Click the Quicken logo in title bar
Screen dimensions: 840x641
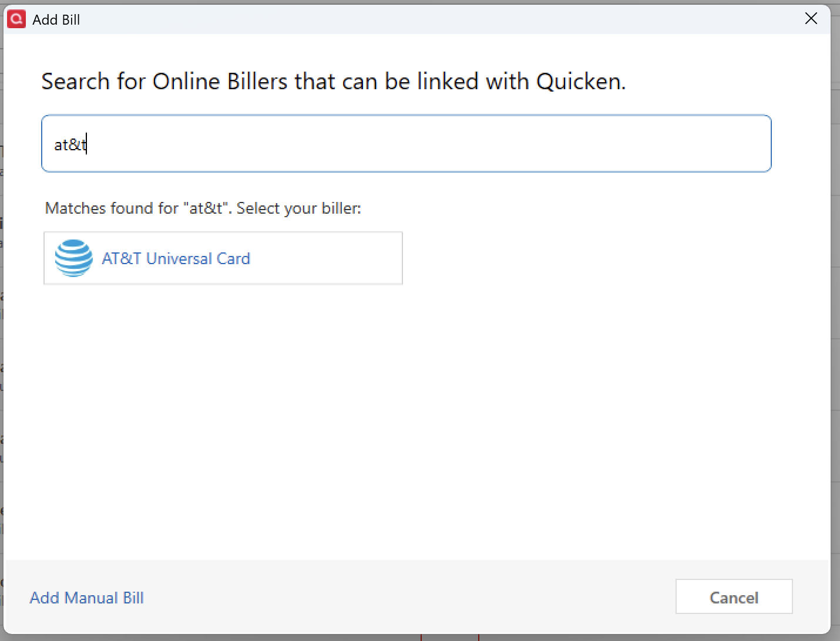[x=16, y=19]
